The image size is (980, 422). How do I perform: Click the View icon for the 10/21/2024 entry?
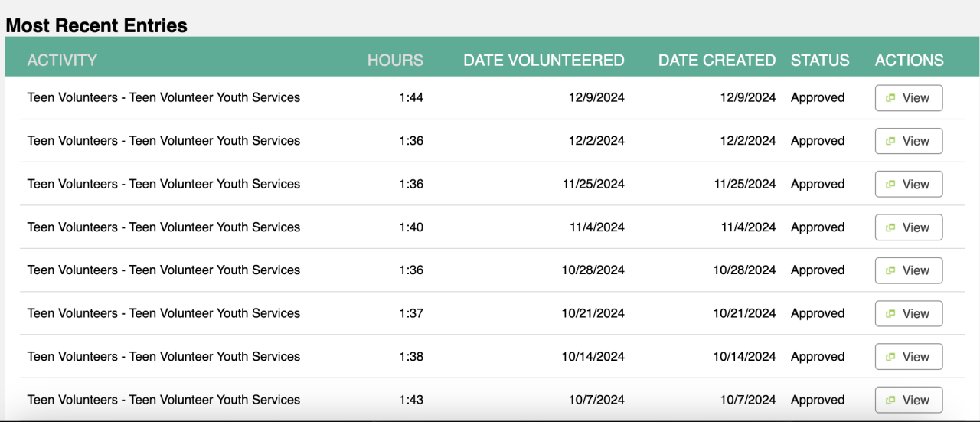891,314
